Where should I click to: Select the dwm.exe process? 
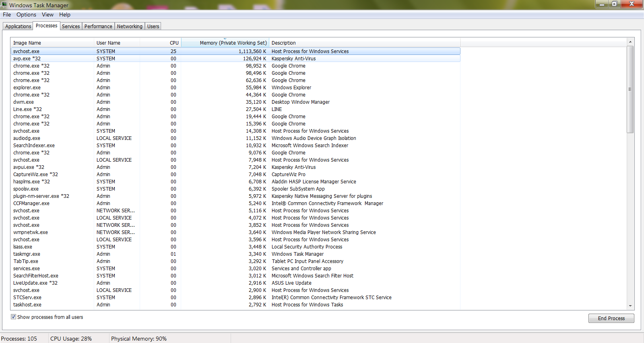(235, 102)
